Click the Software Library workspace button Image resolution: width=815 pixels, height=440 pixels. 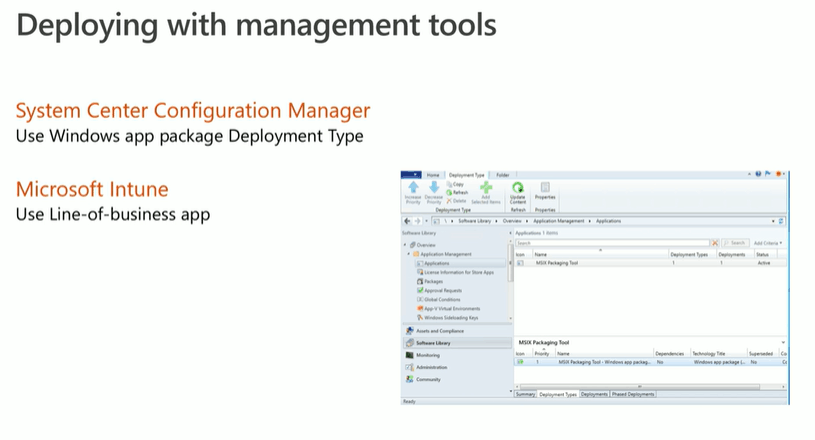[457, 343]
